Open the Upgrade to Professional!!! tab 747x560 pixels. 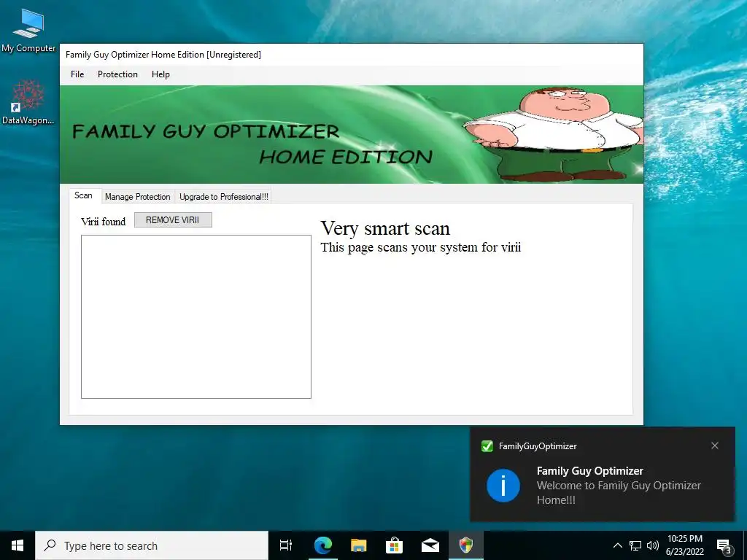click(223, 197)
